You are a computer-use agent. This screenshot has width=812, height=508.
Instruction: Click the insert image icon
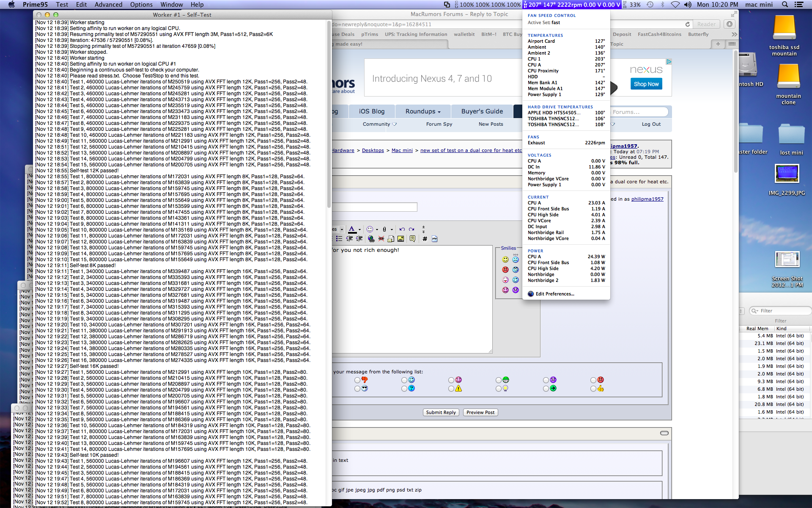401,239
